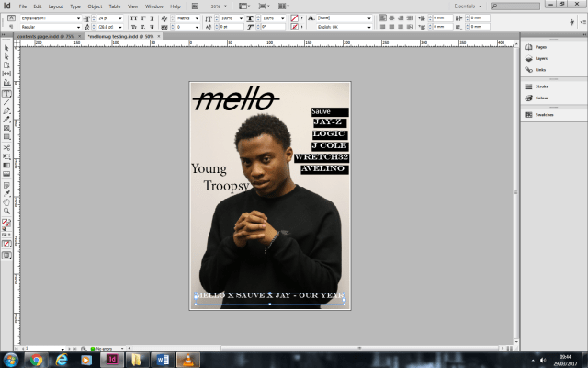Image resolution: width=588 pixels, height=368 pixels.
Task: Toggle Character Formatting Controls button
Action: (6, 17)
